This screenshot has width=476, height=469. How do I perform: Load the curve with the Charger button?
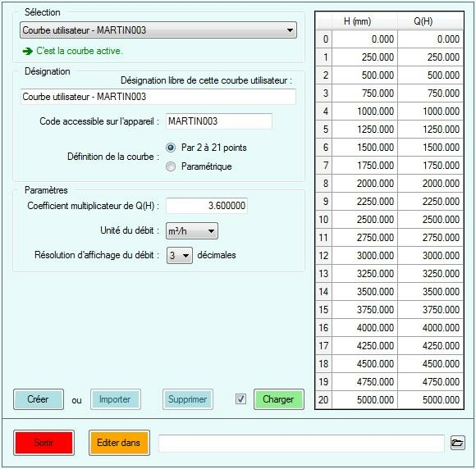coord(279,399)
